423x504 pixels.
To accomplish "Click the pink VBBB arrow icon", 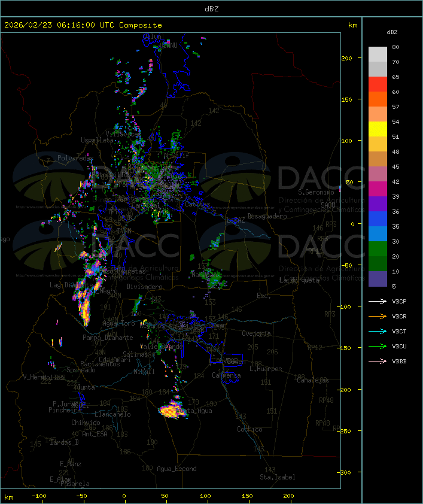I will [378, 361].
